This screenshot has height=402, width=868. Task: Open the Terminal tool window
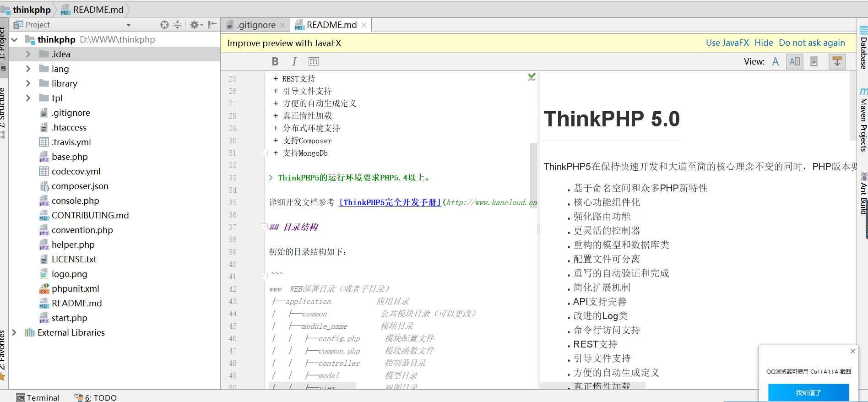click(38, 397)
